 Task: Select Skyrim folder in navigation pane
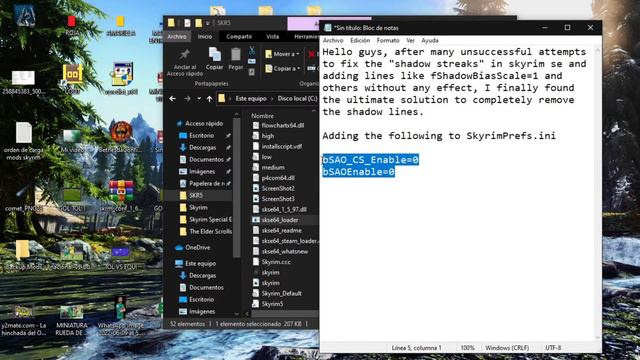pyautogui.click(x=198, y=207)
